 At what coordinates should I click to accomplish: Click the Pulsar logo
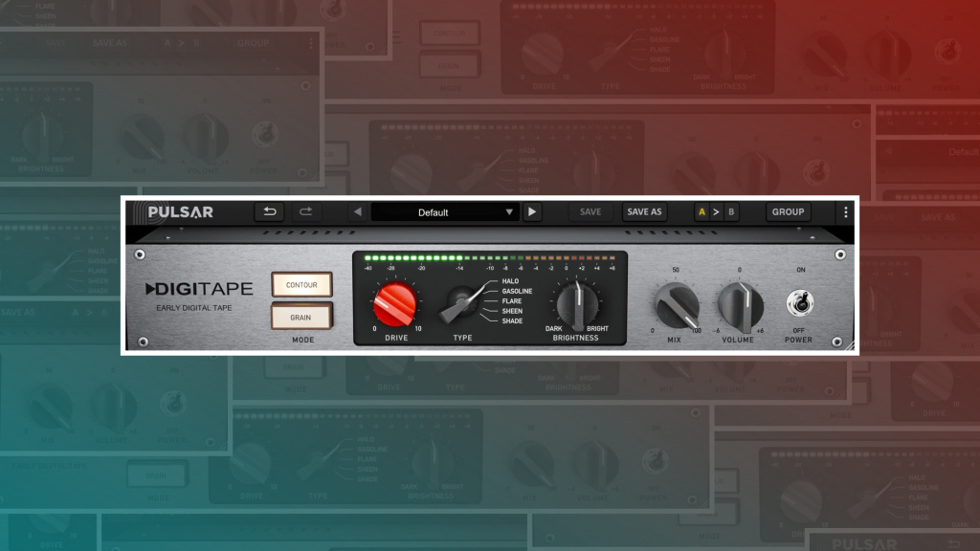(x=181, y=211)
